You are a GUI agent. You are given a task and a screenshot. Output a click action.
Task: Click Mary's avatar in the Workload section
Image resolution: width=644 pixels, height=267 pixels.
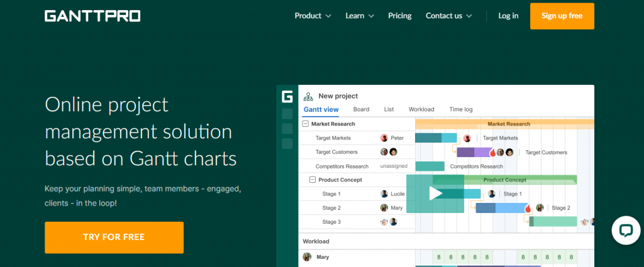(307, 257)
